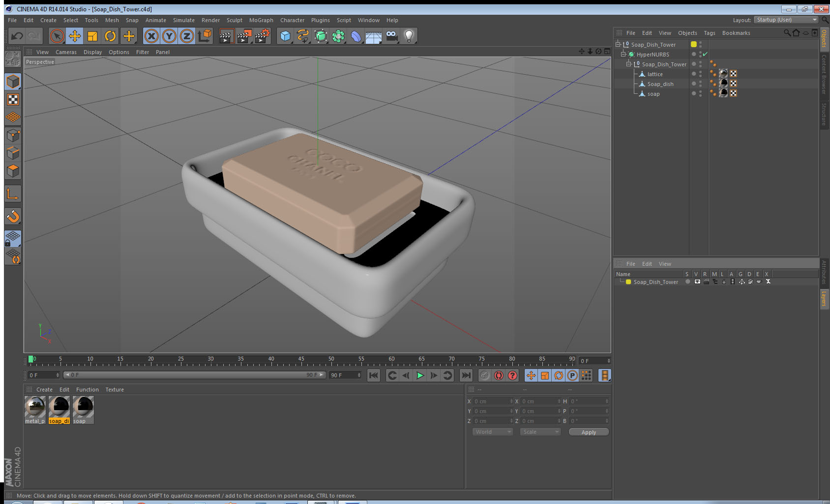Open the Layout dropdown Startup (User)

click(x=786, y=20)
